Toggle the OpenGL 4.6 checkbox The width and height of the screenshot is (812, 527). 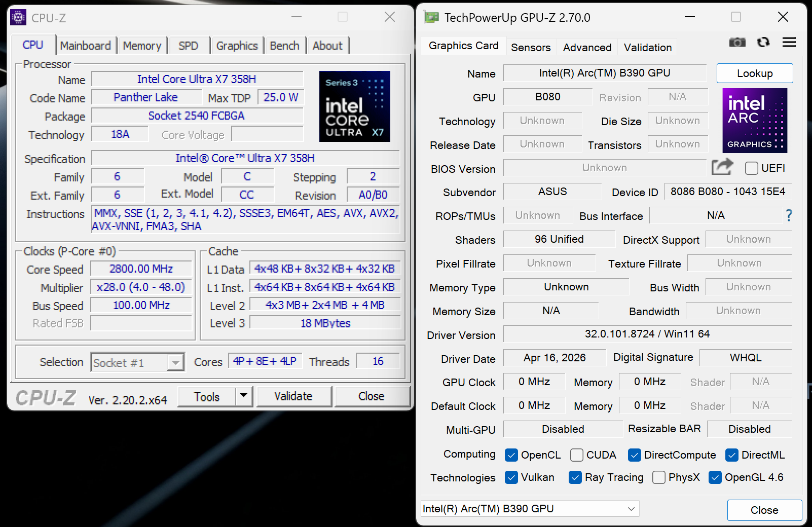pos(715,477)
